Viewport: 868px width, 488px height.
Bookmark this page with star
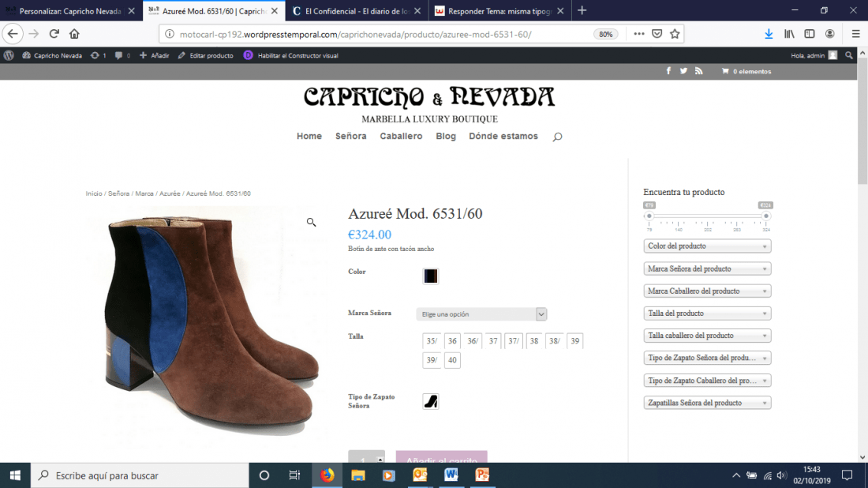pyautogui.click(x=675, y=34)
